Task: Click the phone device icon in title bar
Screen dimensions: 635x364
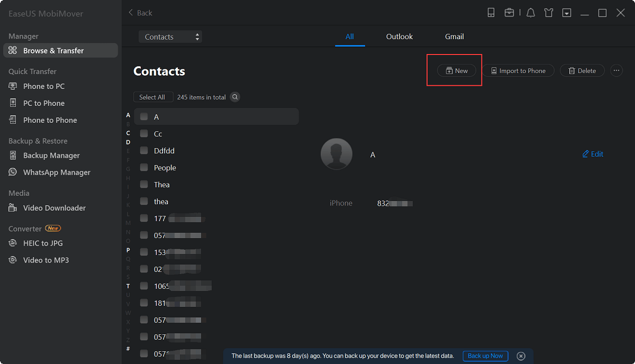Action: coord(491,13)
